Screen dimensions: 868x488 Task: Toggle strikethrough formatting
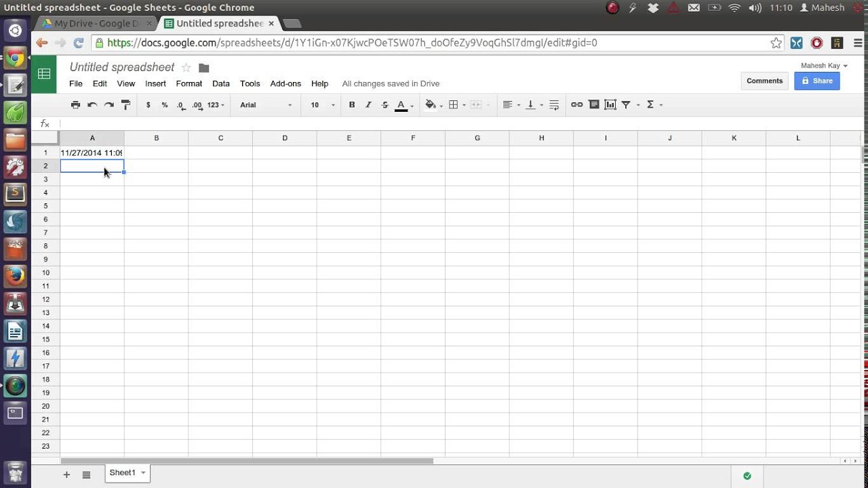[384, 105]
